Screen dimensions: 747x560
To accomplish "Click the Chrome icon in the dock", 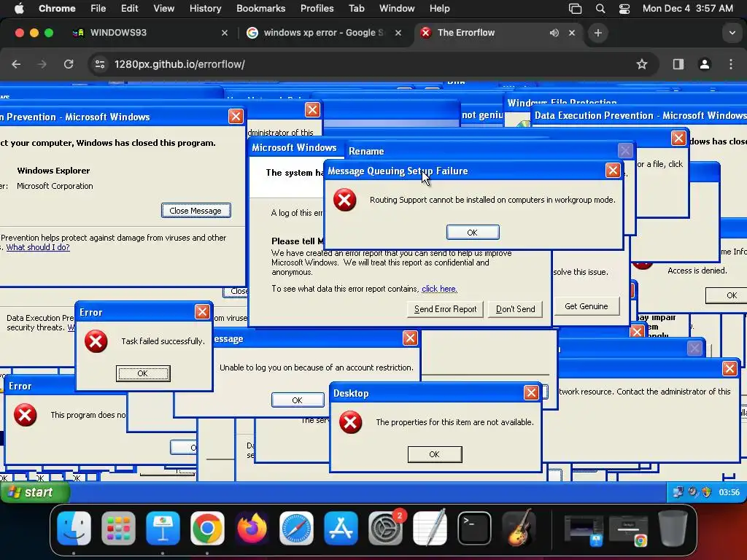I will [x=207, y=528].
